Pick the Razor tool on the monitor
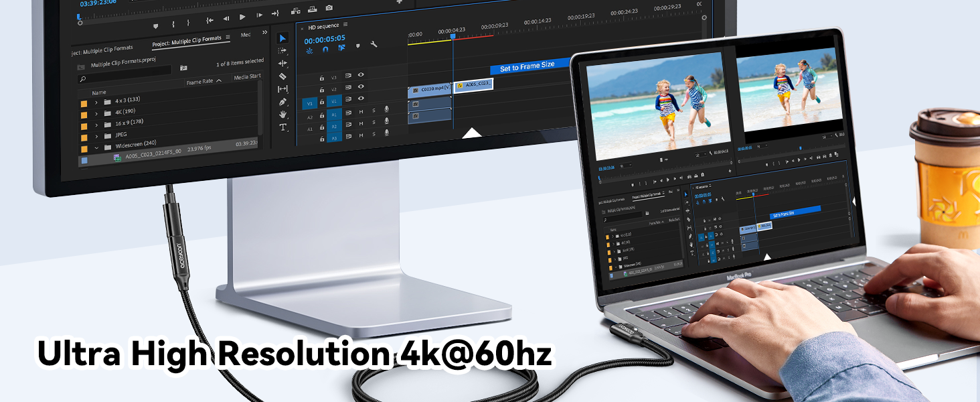Viewport: 980px width, 402px height. pyautogui.click(x=282, y=76)
